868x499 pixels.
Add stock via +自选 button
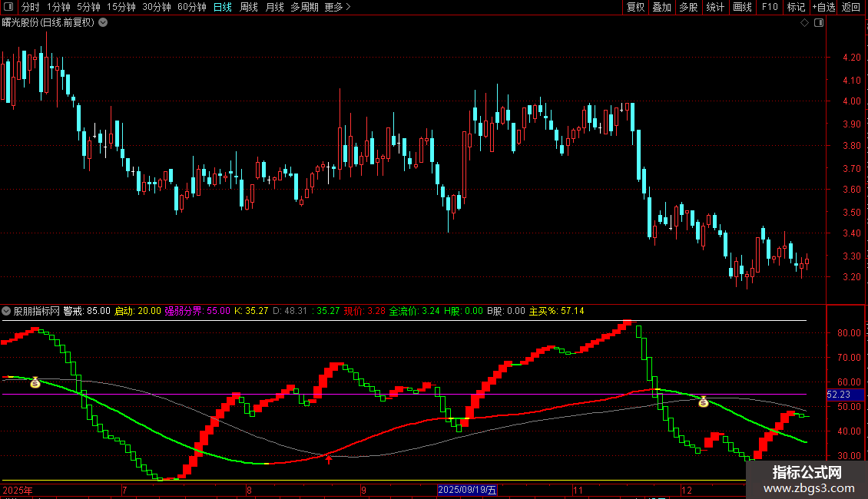point(823,7)
